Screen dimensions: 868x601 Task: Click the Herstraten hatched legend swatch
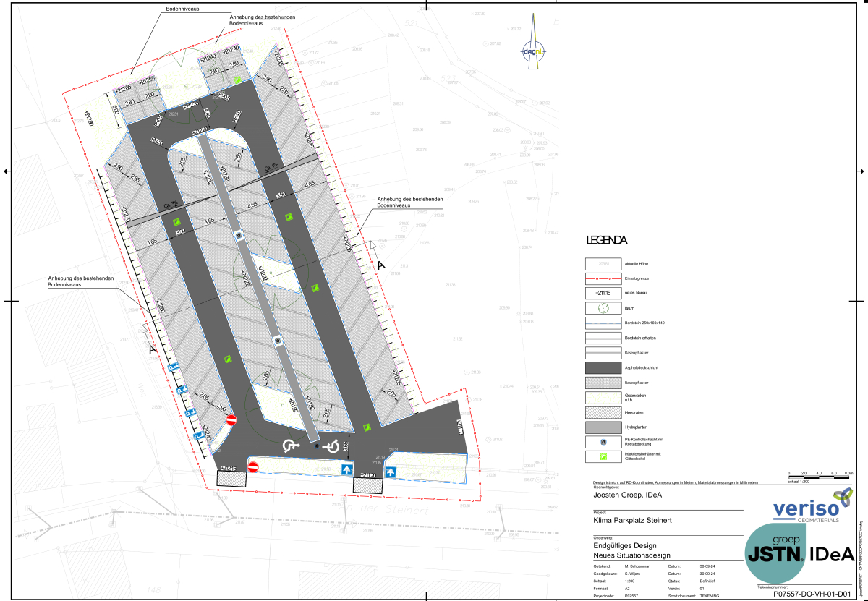[603, 412]
